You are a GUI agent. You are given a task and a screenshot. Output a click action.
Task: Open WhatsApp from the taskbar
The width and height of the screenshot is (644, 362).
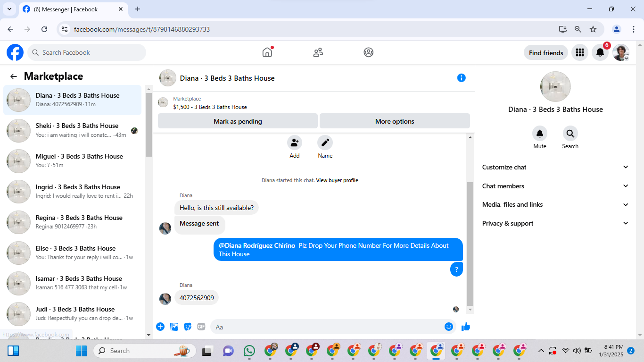(x=249, y=351)
